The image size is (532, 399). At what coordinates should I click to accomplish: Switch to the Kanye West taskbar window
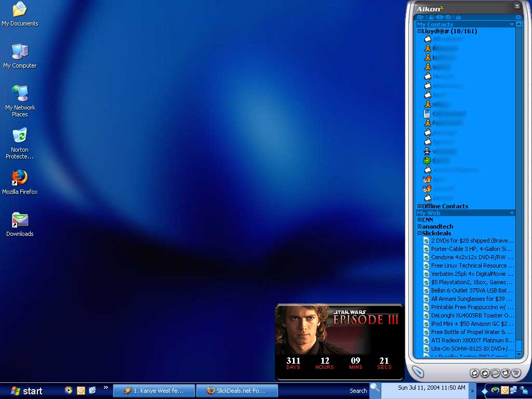pyautogui.click(x=154, y=391)
